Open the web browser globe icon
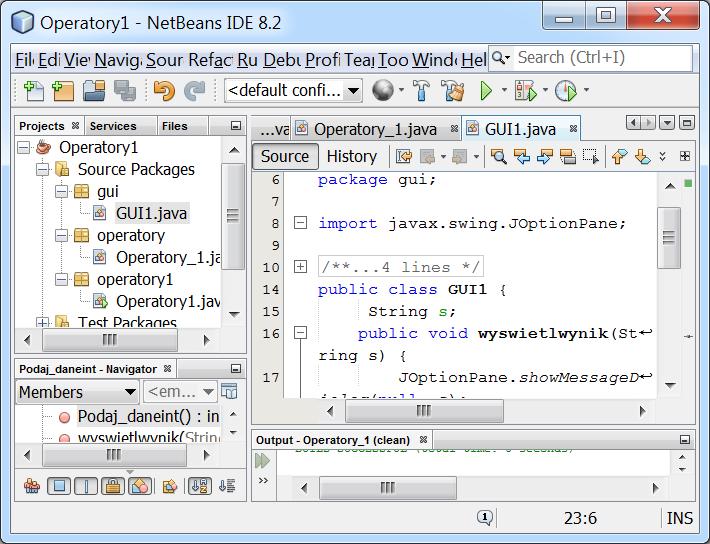Viewport: 710px width, 544px height. 383,91
